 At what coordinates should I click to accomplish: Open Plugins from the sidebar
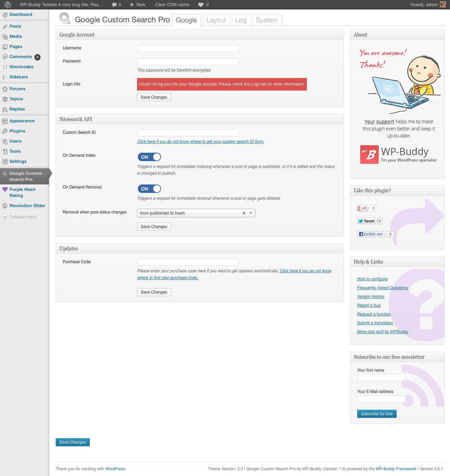pyautogui.click(x=17, y=131)
